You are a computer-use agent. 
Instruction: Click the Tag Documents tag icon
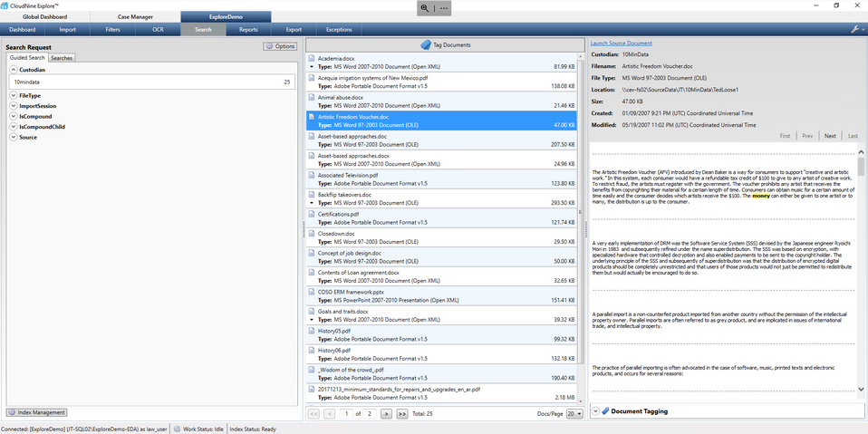(x=427, y=44)
